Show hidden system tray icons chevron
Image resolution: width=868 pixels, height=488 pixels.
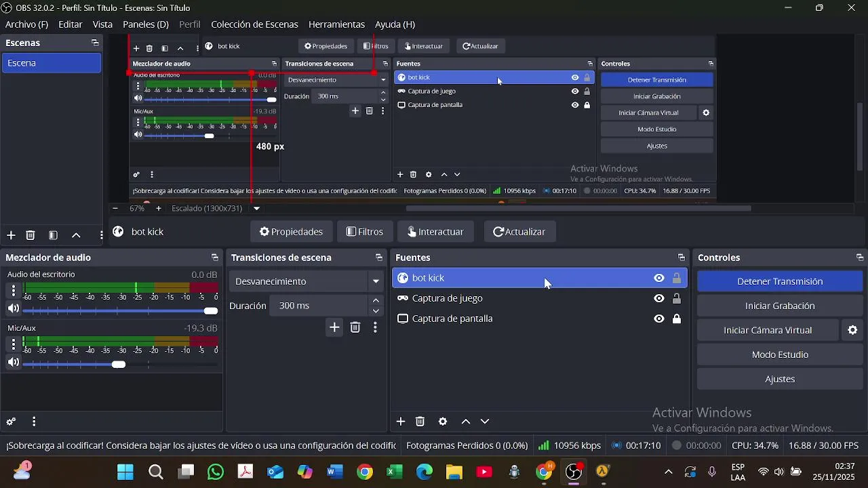[669, 472]
